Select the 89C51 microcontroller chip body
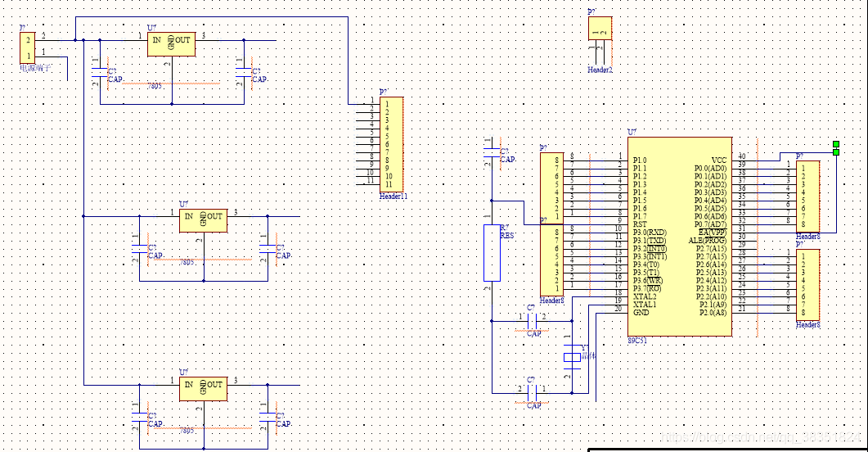This screenshot has height=452, width=868. tap(680, 237)
